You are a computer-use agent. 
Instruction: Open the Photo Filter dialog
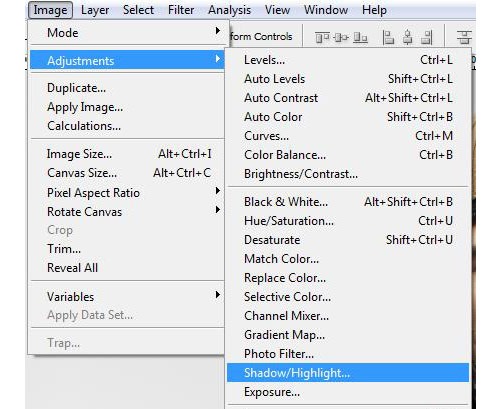click(348, 354)
